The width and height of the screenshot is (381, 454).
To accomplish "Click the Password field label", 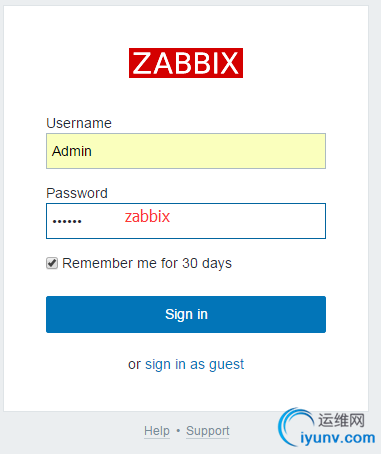I will coord(77,193).
